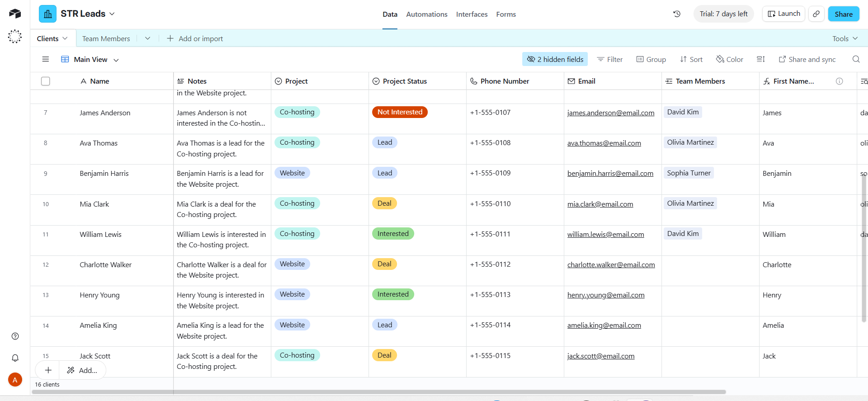This screenshot has height=401, width=868.
Task: Select the Team Members table tab
Action: pos(106,38)
